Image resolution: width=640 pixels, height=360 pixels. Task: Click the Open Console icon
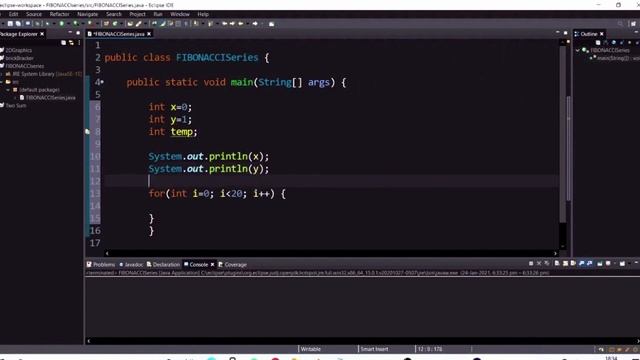[x=622, y=264]
